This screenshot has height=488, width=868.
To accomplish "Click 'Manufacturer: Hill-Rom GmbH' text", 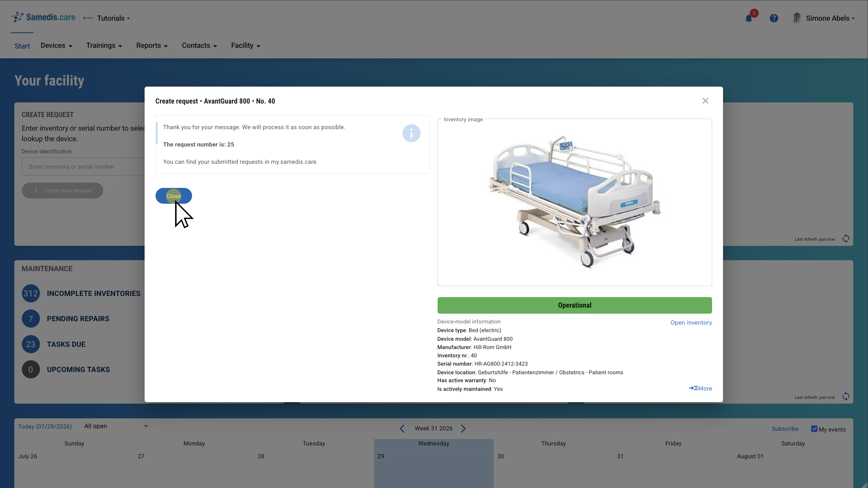I will tap(474, 347).
